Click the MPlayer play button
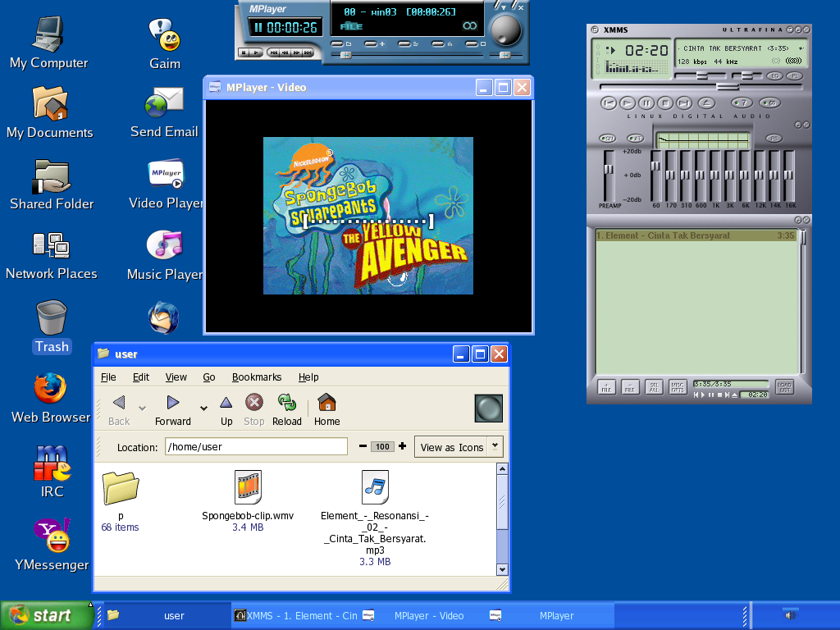Viewport: 840px width, 630px height. pyautogui.click(x=256, y=52)
